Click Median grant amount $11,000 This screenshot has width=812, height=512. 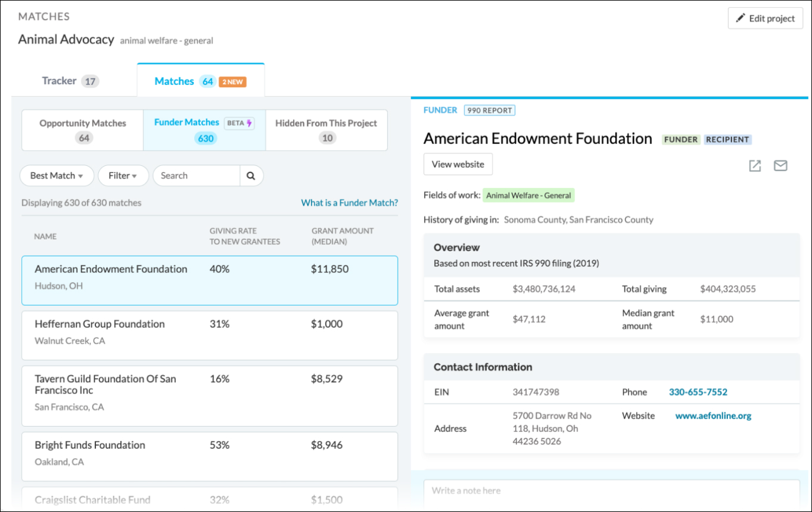click(717, 319)
